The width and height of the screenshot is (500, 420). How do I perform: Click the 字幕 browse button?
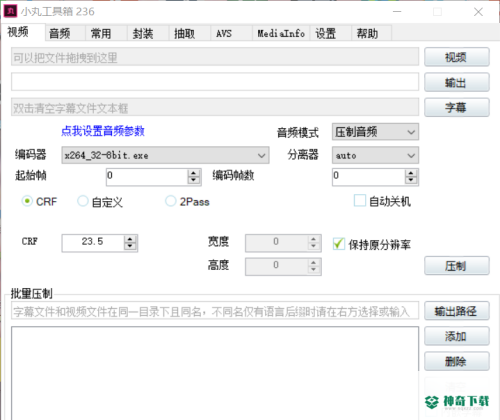[x=457, y=107]
